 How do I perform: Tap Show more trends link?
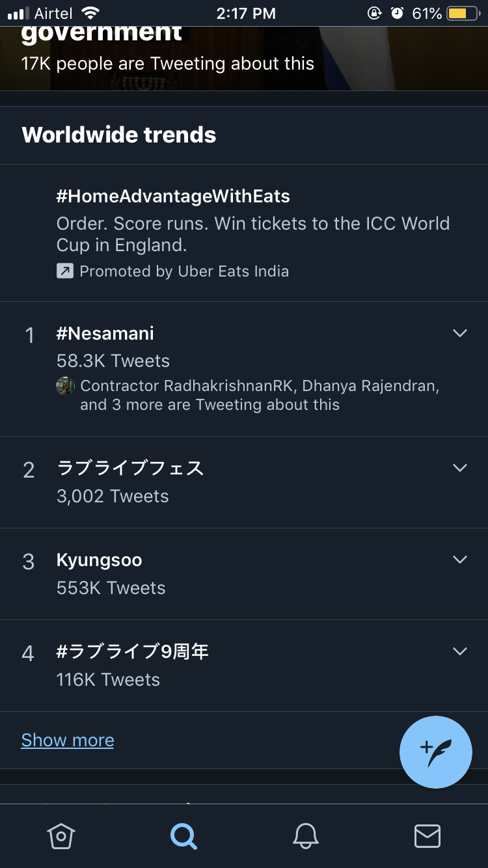[68, 740]
